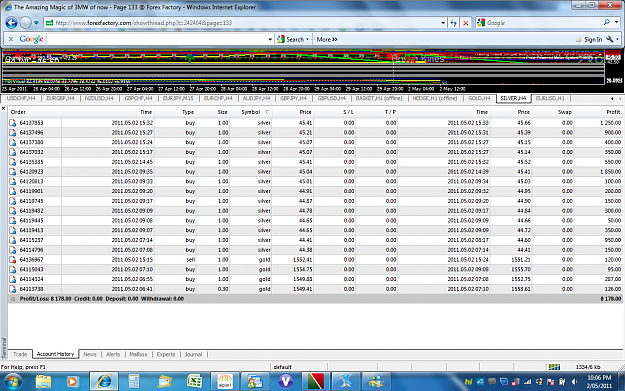Open the Excel taskbar icon
The height and width of the screenshot is (391, 625).
[x=194, y=382]
